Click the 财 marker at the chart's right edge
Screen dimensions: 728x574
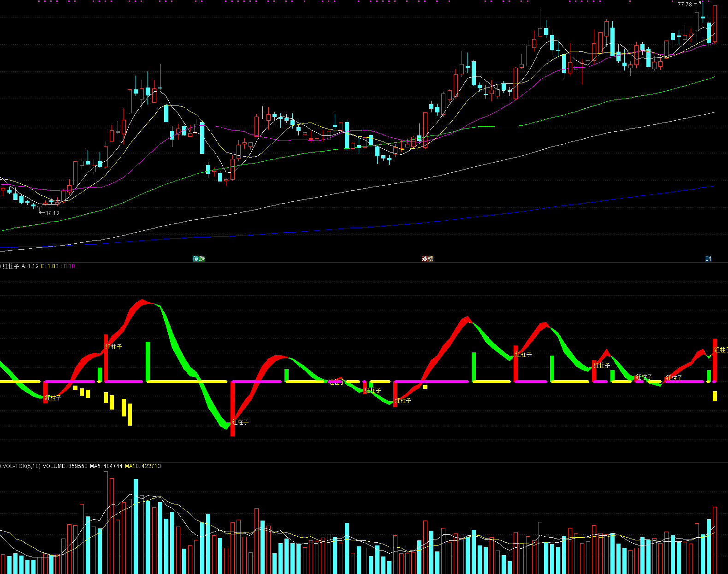708,258
